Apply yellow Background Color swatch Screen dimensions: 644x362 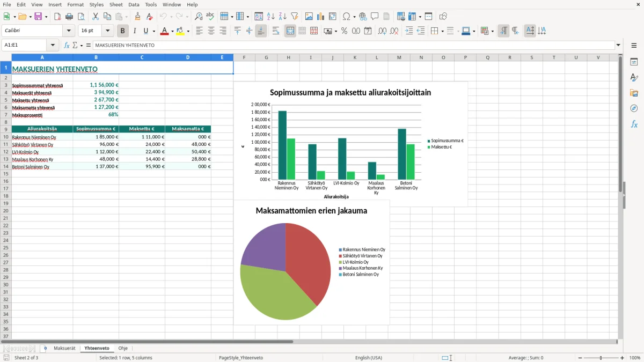tap(180, 31)
